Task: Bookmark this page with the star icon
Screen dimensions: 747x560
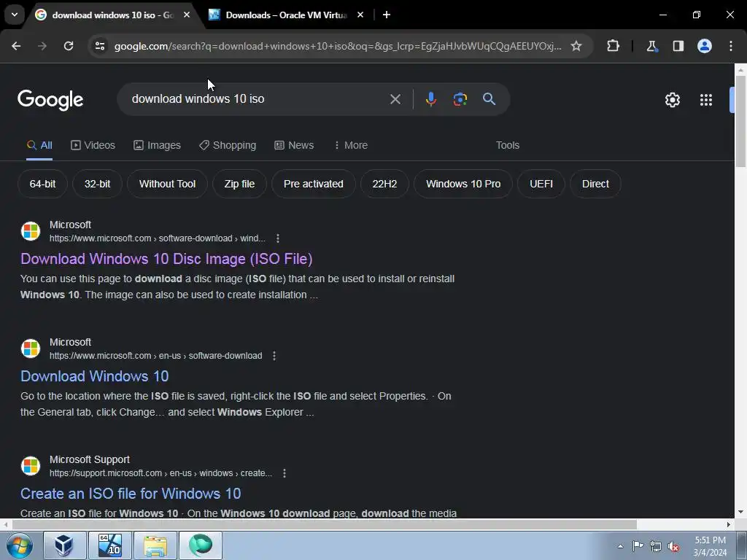Action: (576, 46)
